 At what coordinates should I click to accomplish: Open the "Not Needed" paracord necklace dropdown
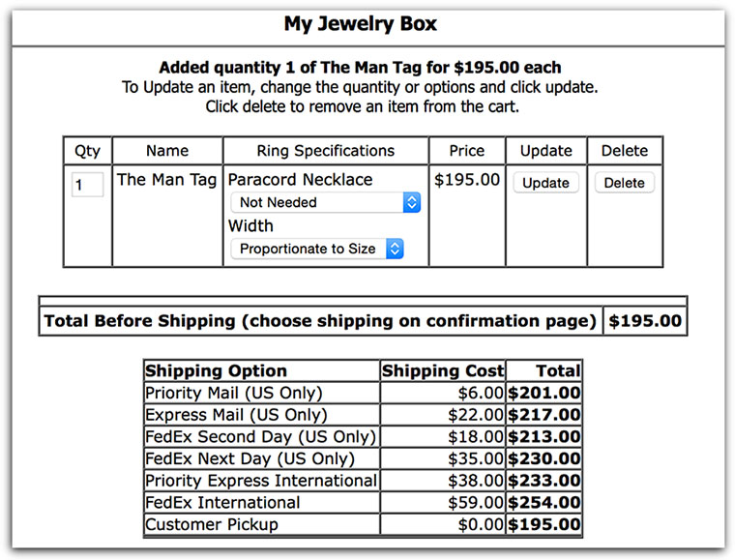coord(325,202)
